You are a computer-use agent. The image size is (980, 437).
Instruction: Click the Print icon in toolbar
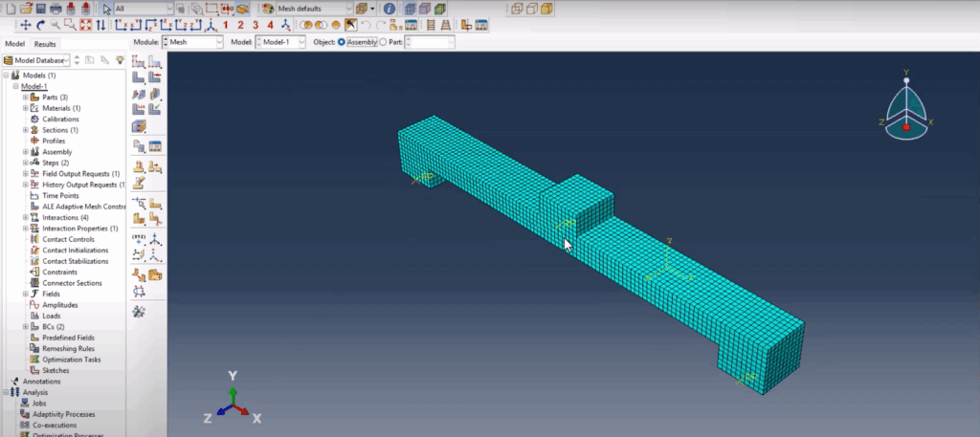pyautogui.click(x=56, y=9)
